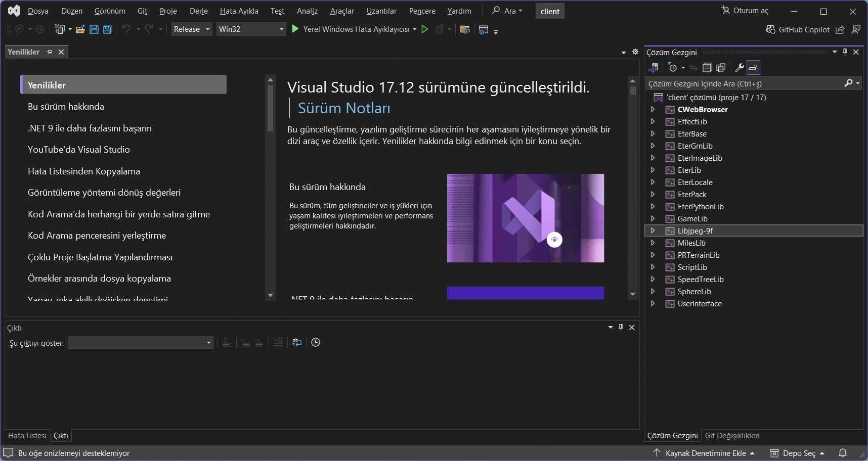Toggle the preview selected items button
This screenshot has width=868, height=461.
[x=754, y=67]
